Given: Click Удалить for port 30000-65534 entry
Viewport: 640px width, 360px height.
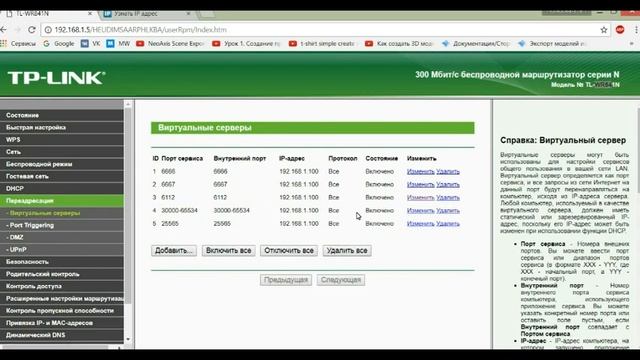Looking at the screenshot, I should [448, 211].
